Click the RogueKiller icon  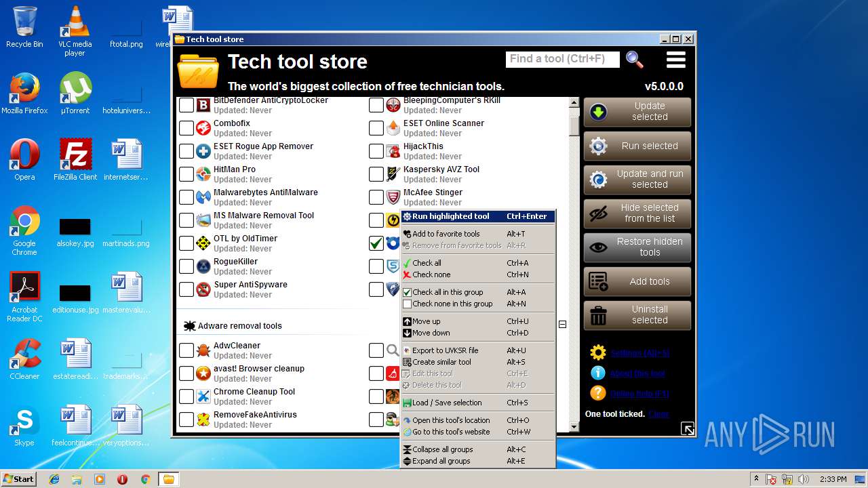pos(203,266)
